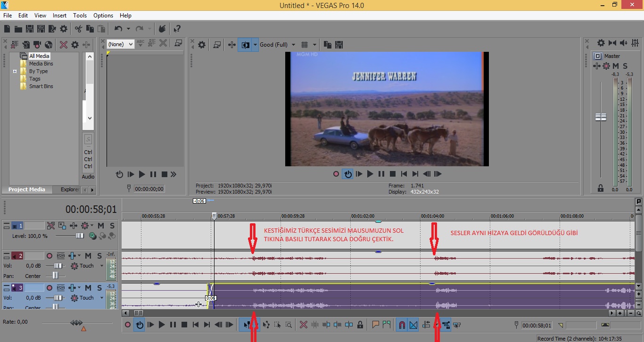This screenshot has width=644, height=342.
Task: Click the Insert Marker icon in timeline toolbar
Action: coord(376,325)
